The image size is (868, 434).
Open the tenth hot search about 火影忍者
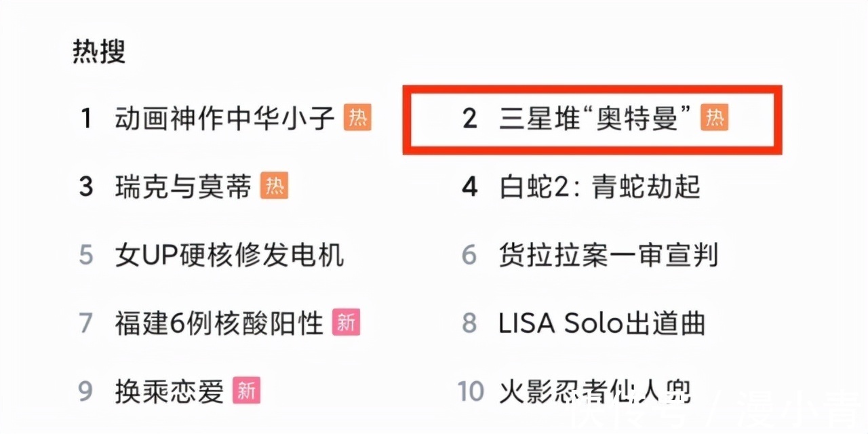click(595, 391)
